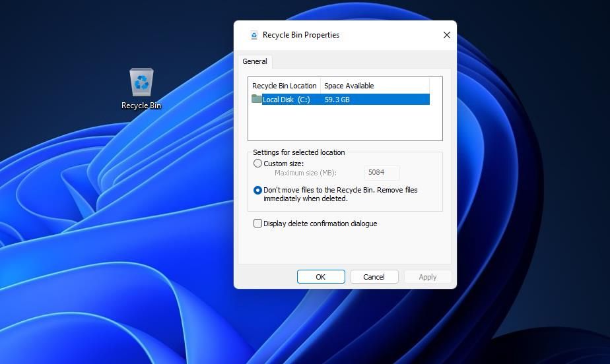Enable Display delete confirmation dialogue checkbox
This screenshot has width=610, height=364.
click(257, 224)
